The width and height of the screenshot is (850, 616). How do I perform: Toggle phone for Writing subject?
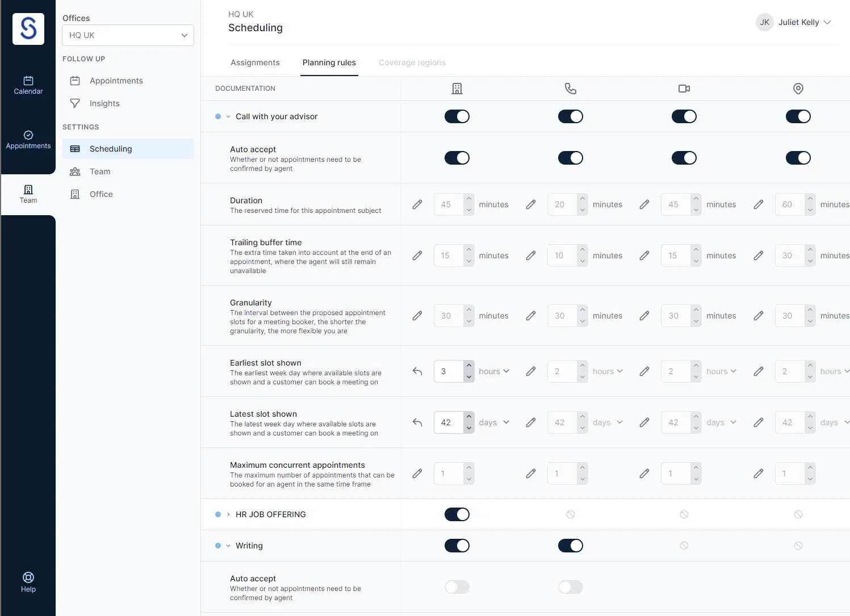[x=571, y=546]
